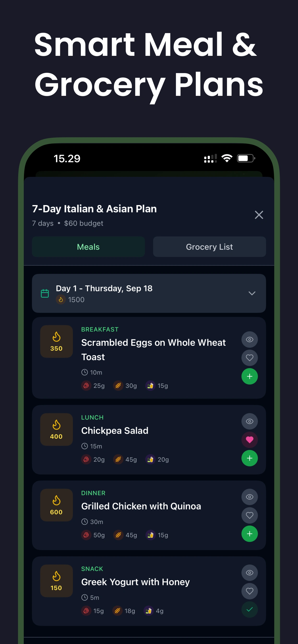Viewport: 298px width, 644px height.
Task: Add Scrambled Eggs breakfast with plus button
Action: click(250, 376)
